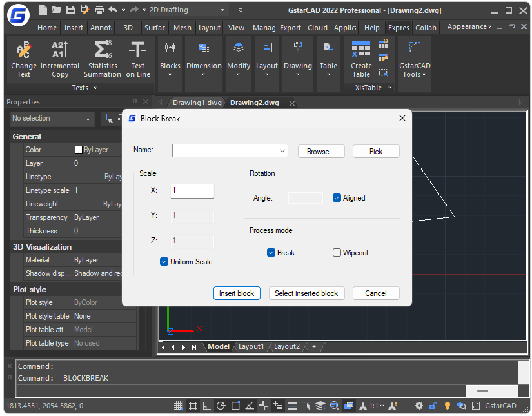Click the Save As icon with pencil

(84, 10)
